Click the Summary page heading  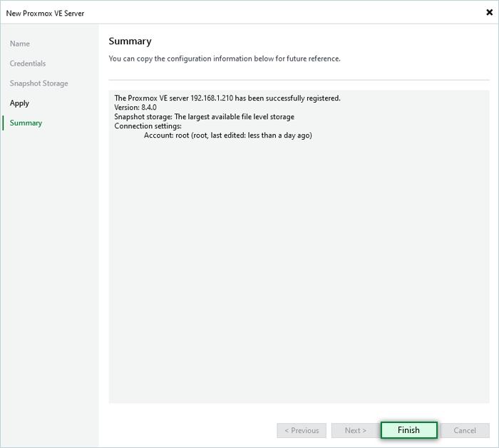click(130, 41)
